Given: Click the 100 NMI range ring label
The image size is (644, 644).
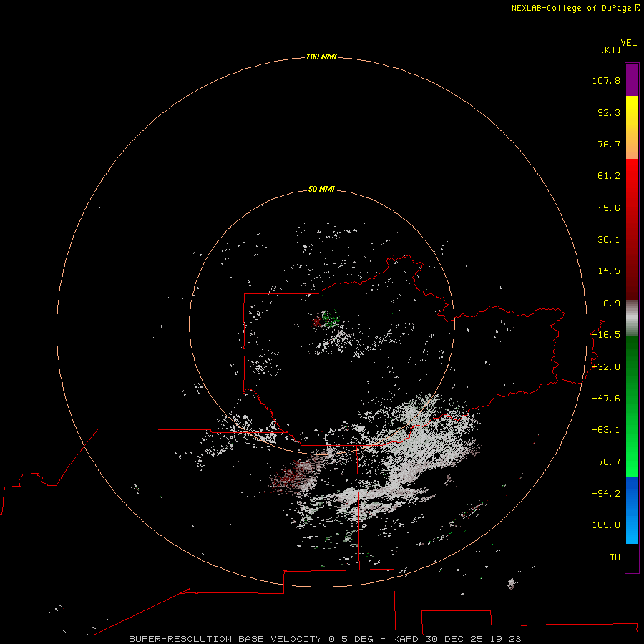Looking at the screenshot, I should point(321,57).
